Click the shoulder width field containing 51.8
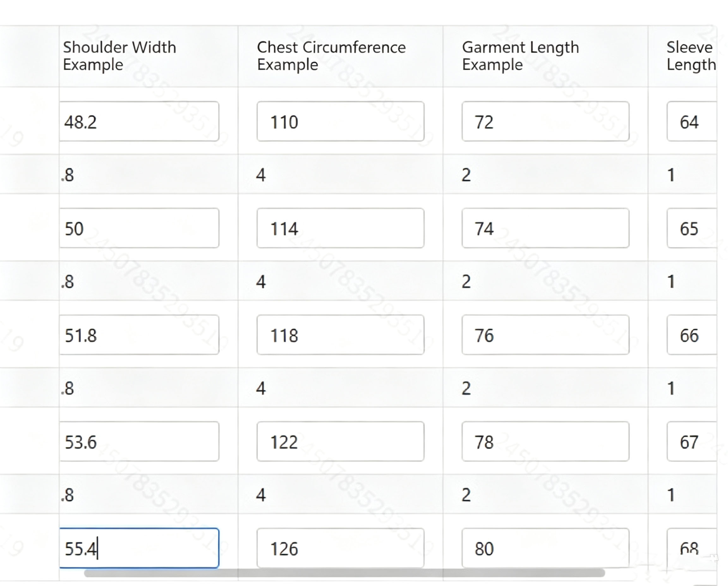The width and height of the screenshot is (728, 586). (x=139, y=335)
